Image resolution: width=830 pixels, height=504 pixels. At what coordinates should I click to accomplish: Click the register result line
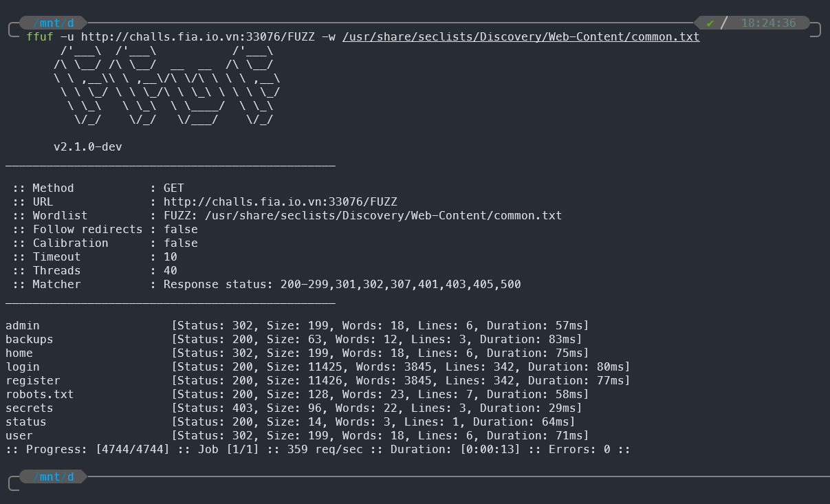(x=318, y=380)
